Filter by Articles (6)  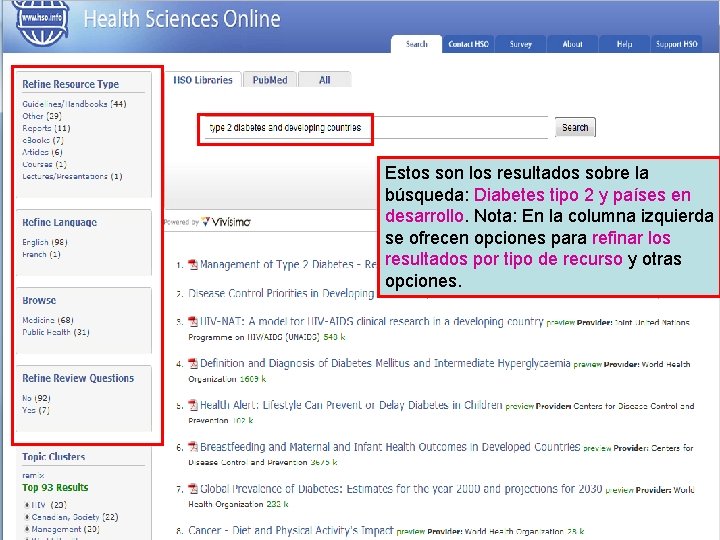point(42,152)
